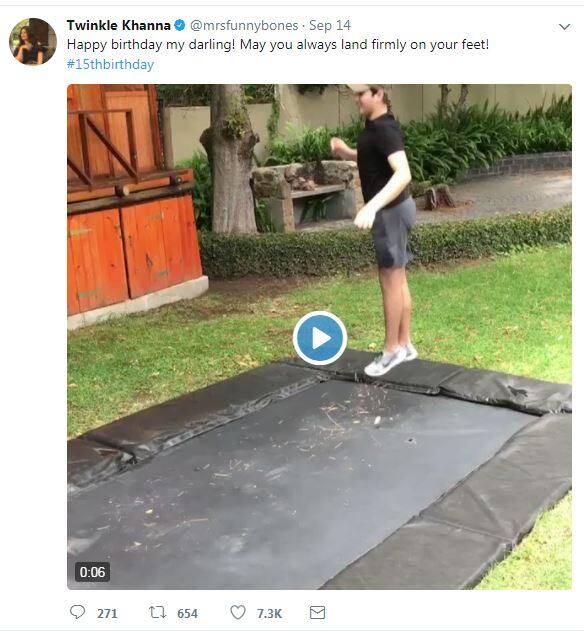
Task: Visit the @mrsfunnybones handle link
Action: (244, 25)
